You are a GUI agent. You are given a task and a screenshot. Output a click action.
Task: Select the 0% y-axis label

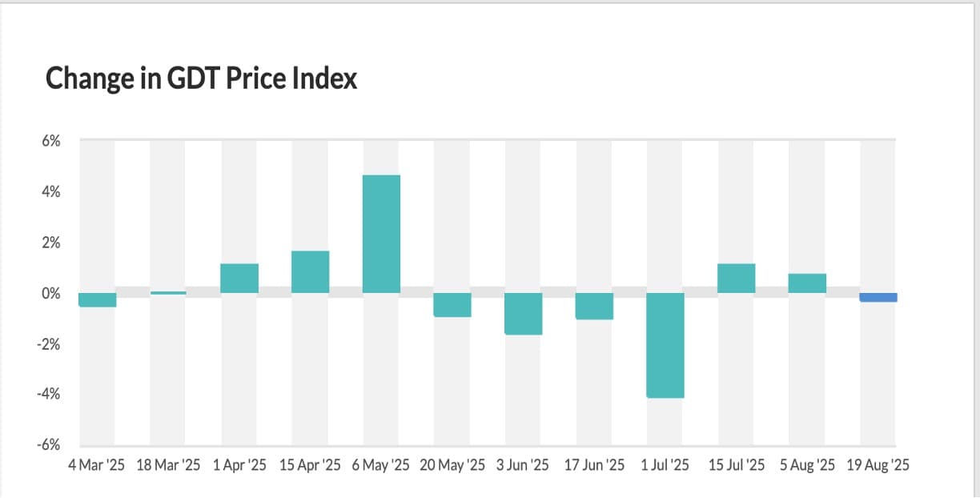50,294
